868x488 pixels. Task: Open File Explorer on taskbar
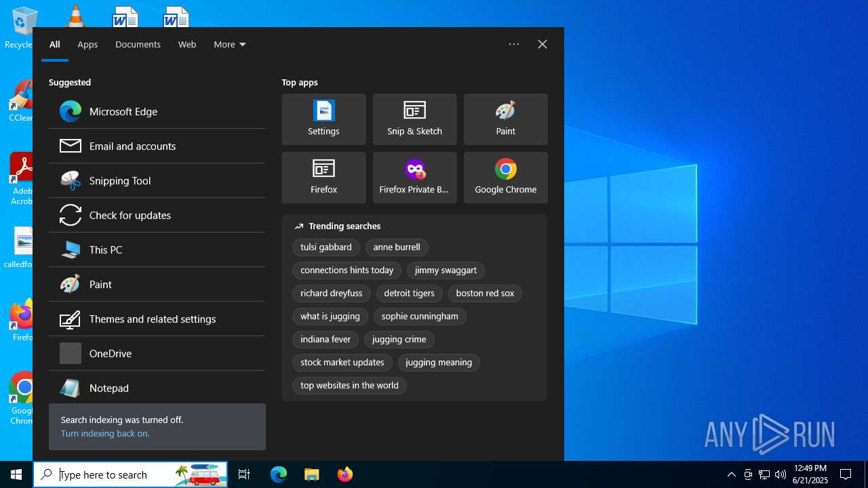(x=311, y=474)
